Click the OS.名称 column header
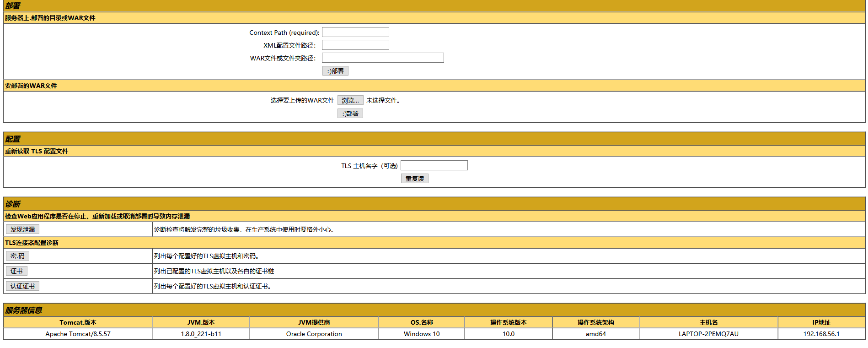The image size is (868, 348). [x=422, y=322]
